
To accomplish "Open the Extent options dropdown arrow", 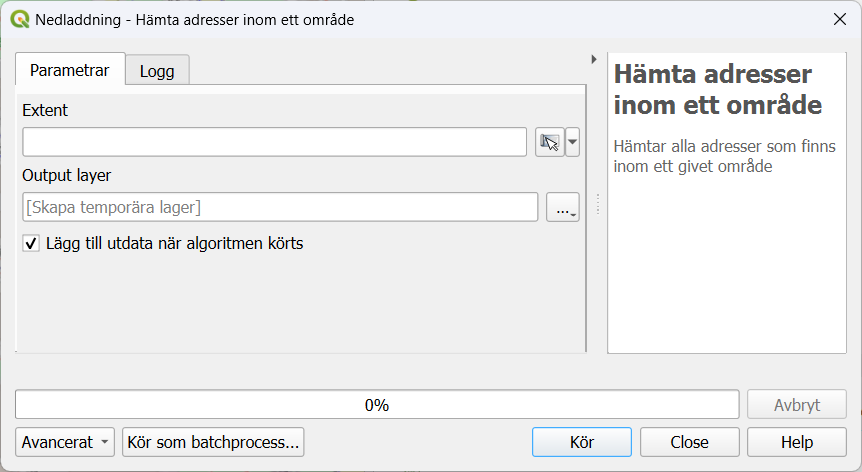I will (572, 142).
